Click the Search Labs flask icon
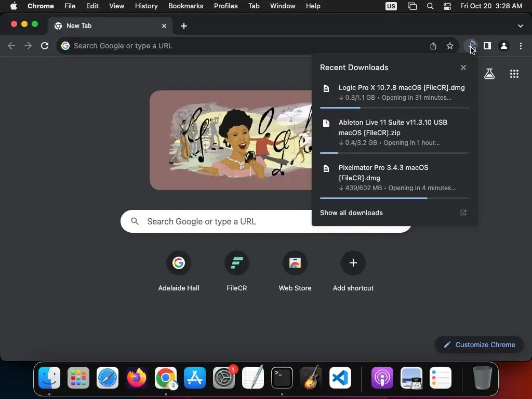Viewport: 532px width, 399px height. point(489,74)
